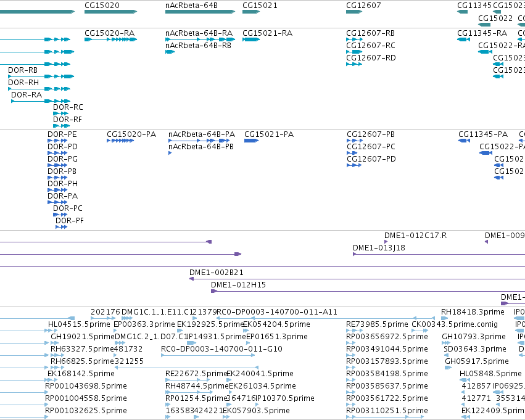Open protein CG15020-PA
The height and width of the screenshot is (420, 525).
(x=131, y=134)
